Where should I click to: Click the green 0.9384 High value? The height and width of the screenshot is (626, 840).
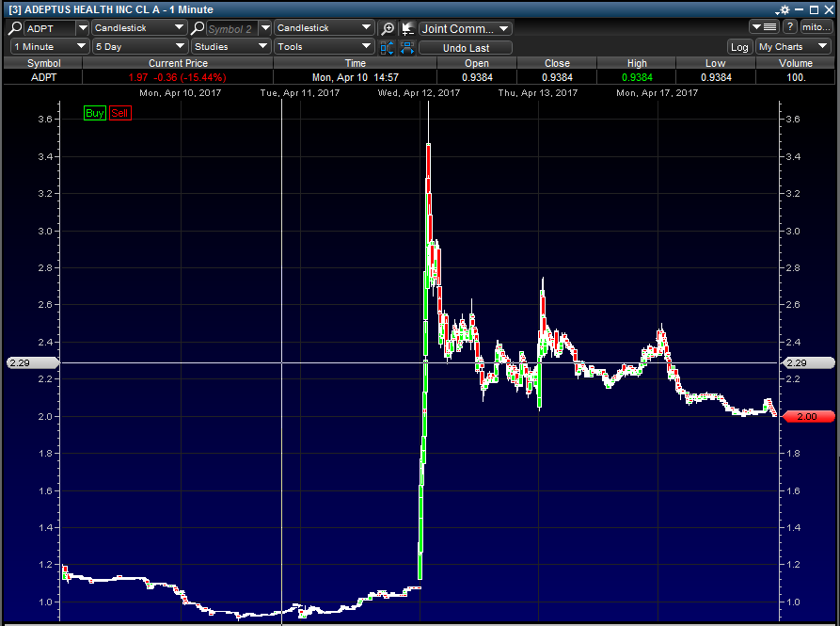pyautogui.click(x=637, y=78)
